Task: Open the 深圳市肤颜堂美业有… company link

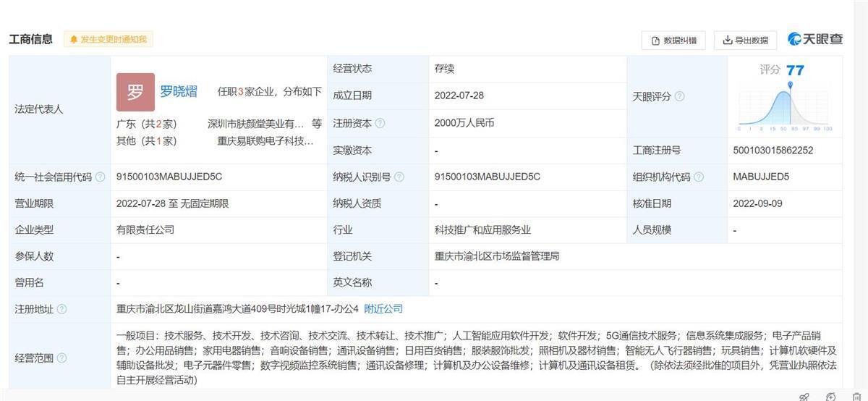Action: tap(256, 124)
